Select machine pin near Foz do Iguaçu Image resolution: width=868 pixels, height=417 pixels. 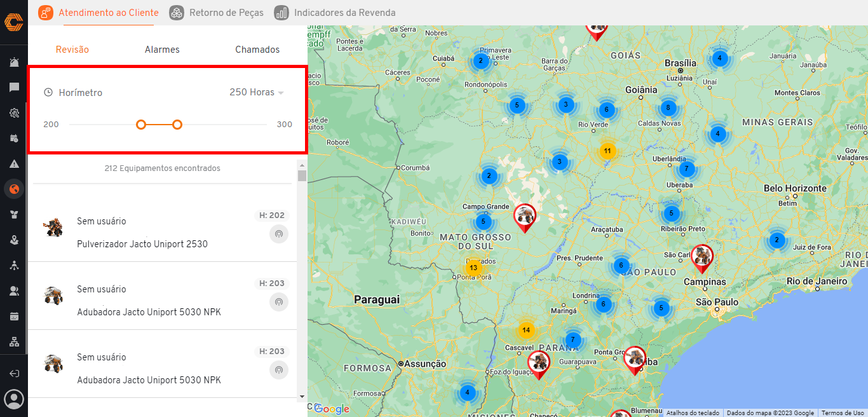pyautogui.click(x=539, y=364)
